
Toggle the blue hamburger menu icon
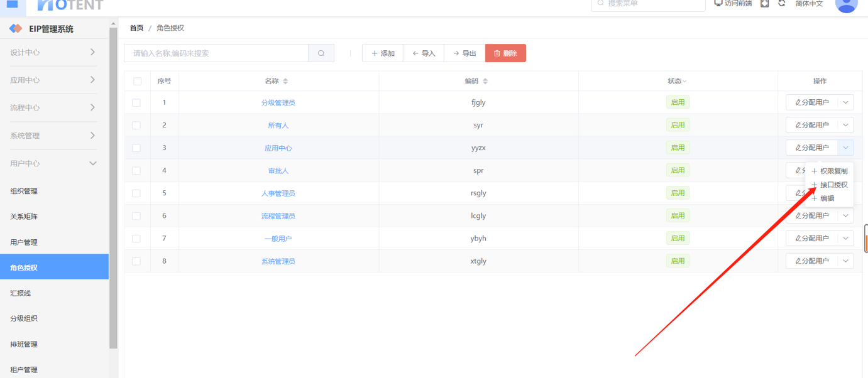click(12, 4)
